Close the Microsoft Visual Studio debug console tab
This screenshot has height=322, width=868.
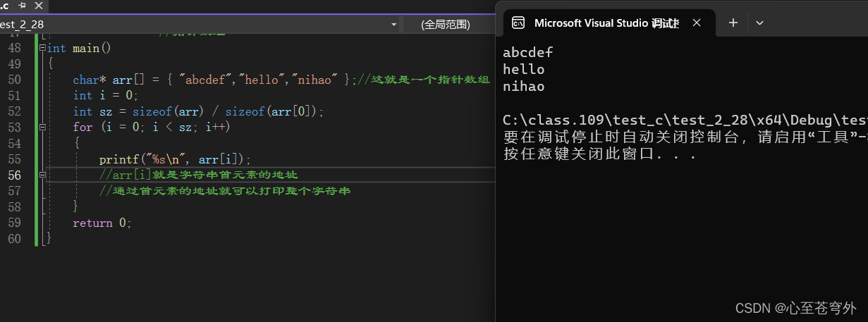pos(697,23)
